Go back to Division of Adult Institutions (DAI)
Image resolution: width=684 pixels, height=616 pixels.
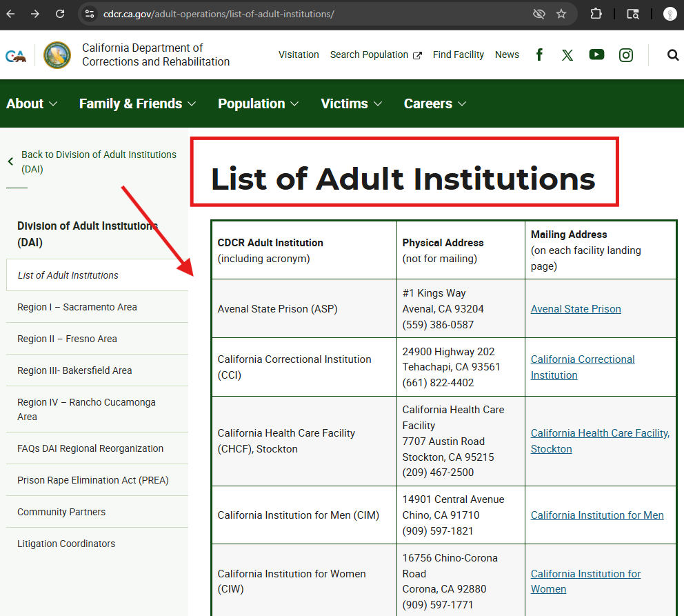pos(99,161)
